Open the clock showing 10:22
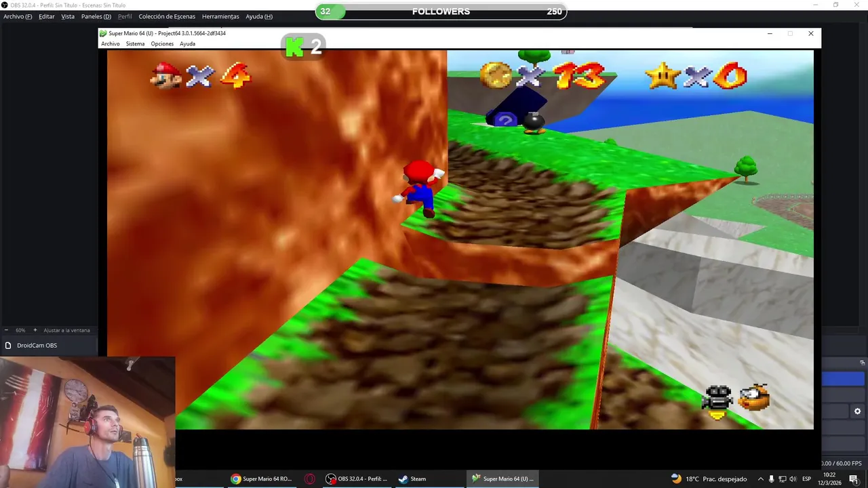This screenshot has width=868, height=488. pos(829,479)
